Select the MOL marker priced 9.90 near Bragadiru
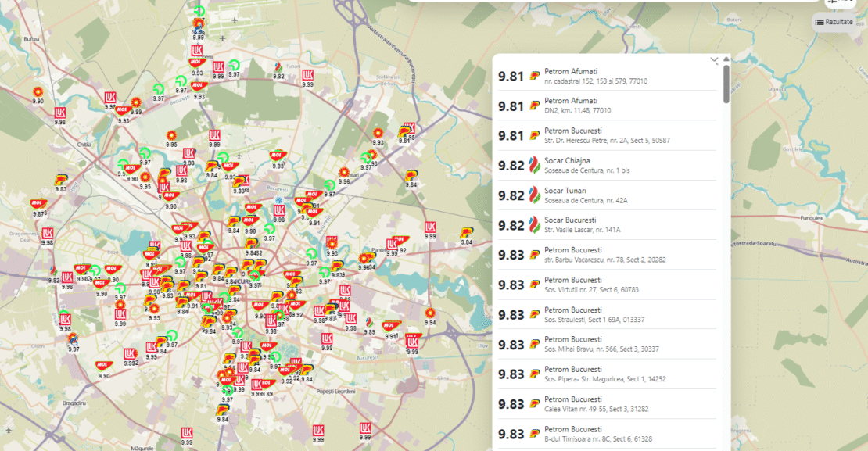Image resolution: width=868 pixels, height=451 pixels. [x=103, y=367]
